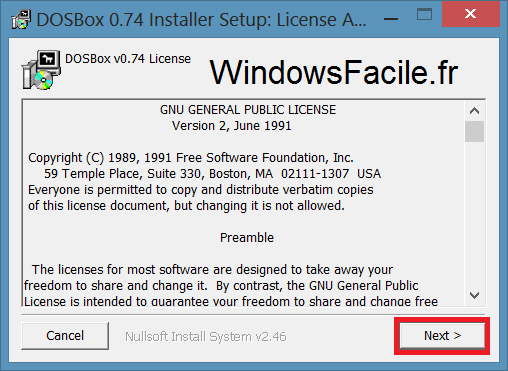Image resolution: width=508 pixels, height=371 pixels.
Task: Click 'freedom to share and change it' line
Action: 221,286
